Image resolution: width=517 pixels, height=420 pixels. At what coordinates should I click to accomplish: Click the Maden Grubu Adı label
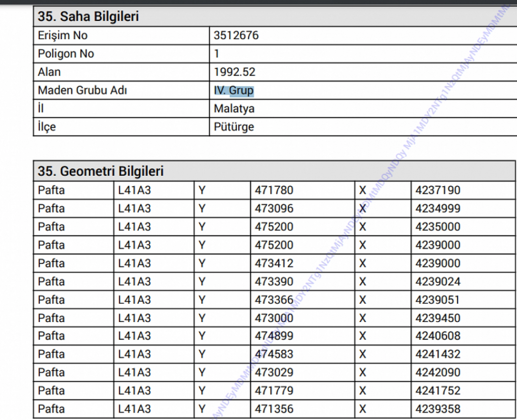pos(82,90)
